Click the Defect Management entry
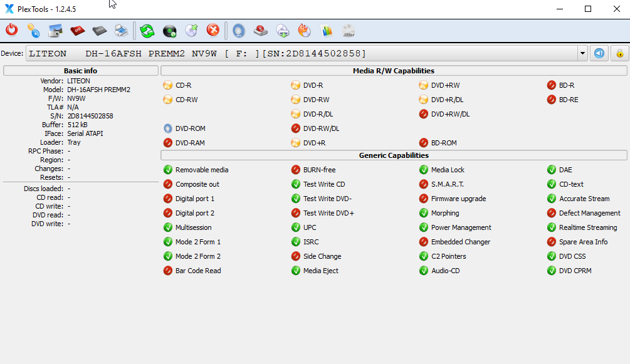Screen dimensions: 630x364 pos(584,214)
